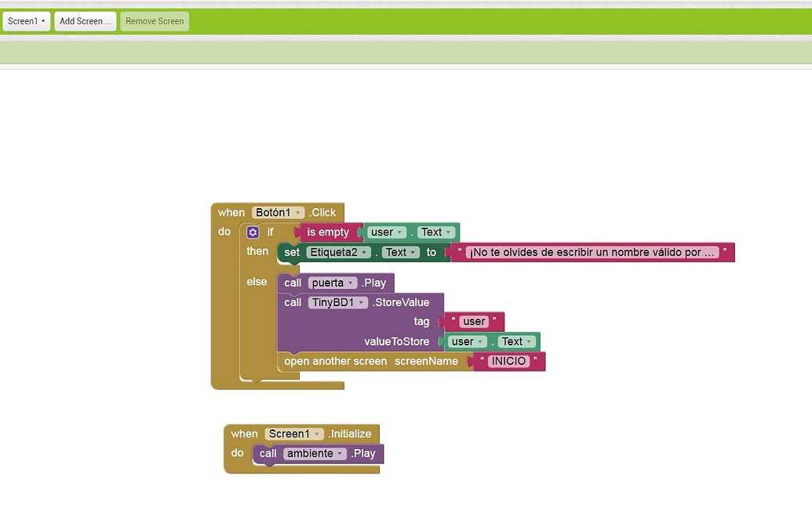Open the Botón1 component dropdown

pos(278,213)
